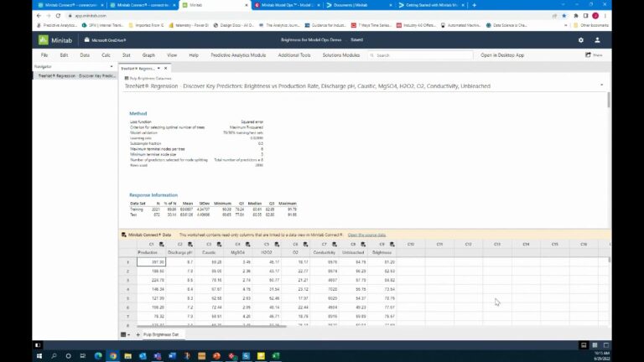This screenshot has width=644, height=362.
Task: Open the Solutions Modules menu
Action: pos(341,55)
